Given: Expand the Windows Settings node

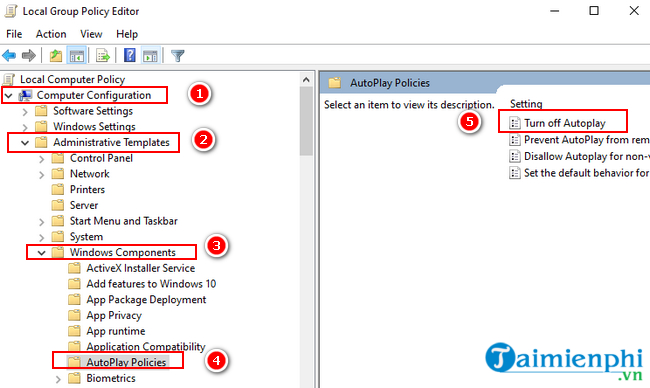Looking at the screenshot, I should click(25, 127).
